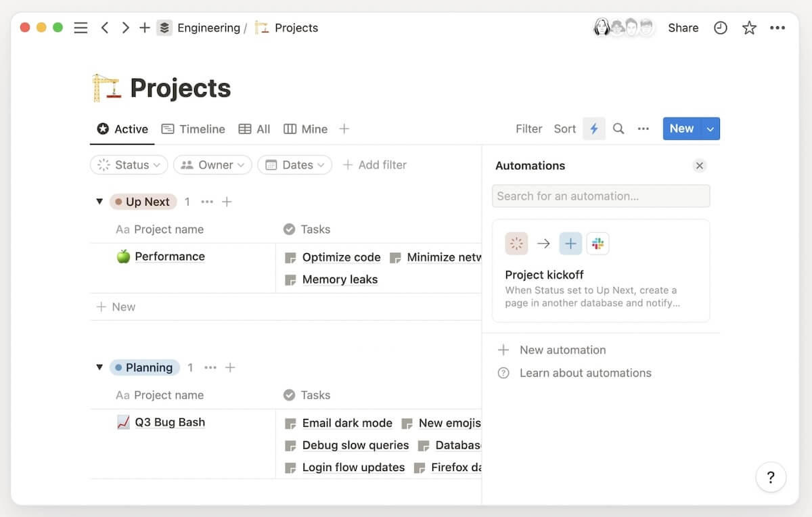Viewport: 812px width, 517px height.
Task: Click the blue New button
Action: pyautogui.click(x=682, y=129)
